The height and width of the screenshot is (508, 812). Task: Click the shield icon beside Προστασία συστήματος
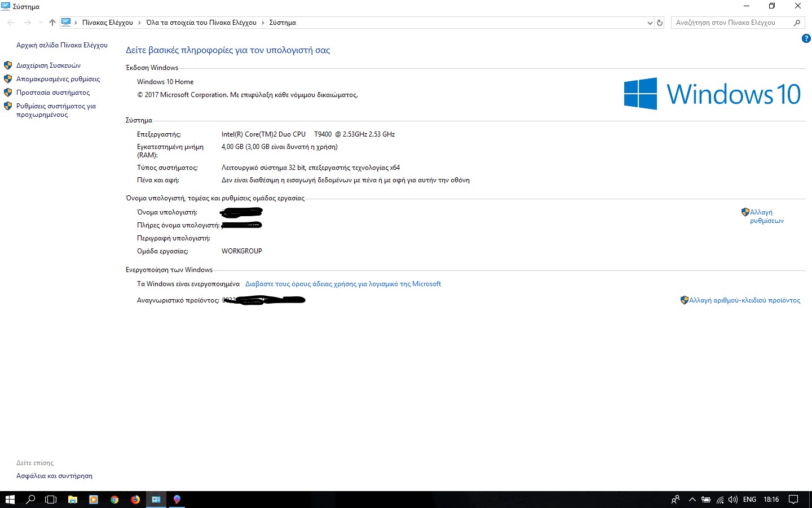8,93
